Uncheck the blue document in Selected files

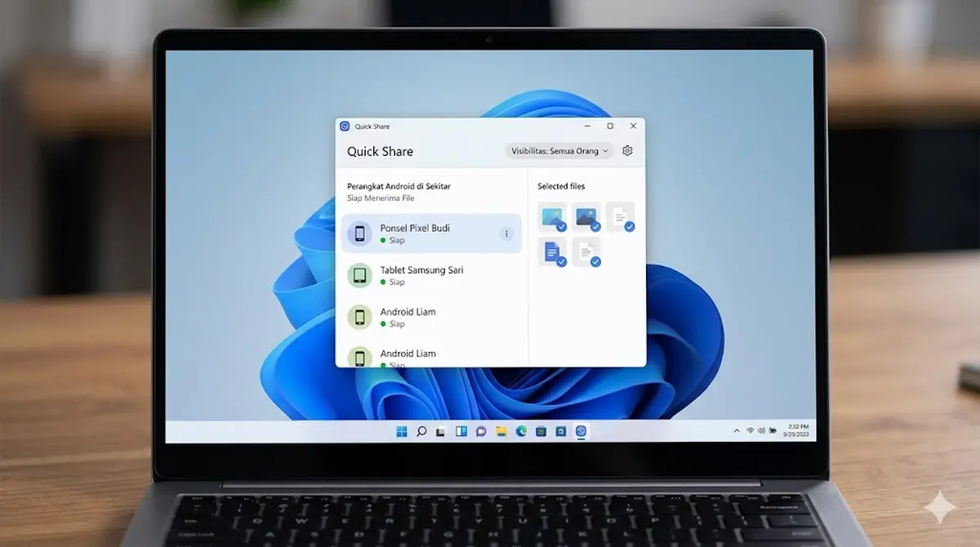tap(562, 261)
